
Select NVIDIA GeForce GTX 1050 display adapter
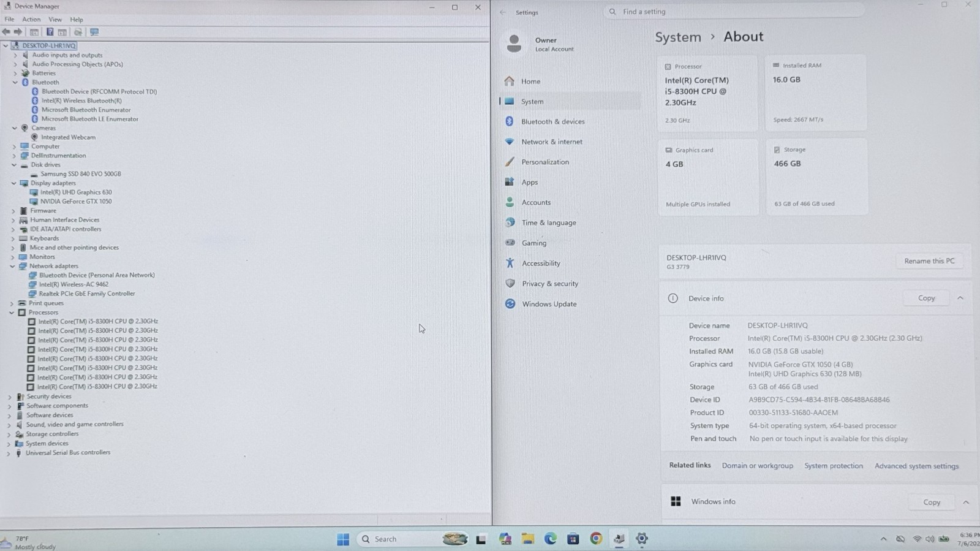76,202
